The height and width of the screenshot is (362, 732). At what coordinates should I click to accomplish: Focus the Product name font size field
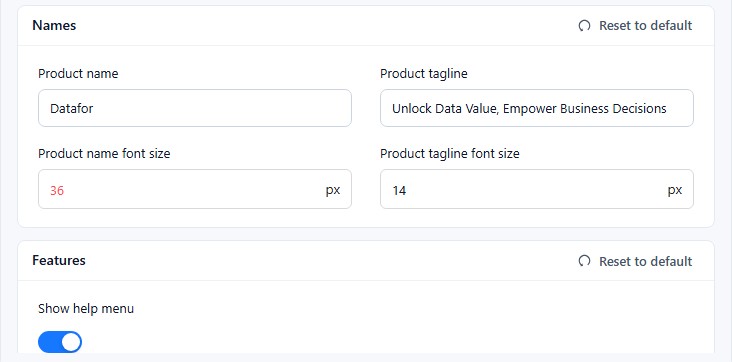tap(195, 189)
